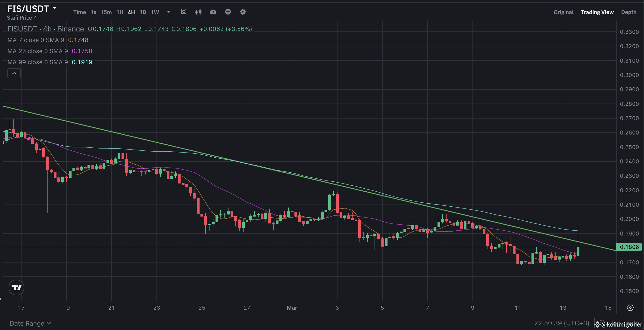Open the candlestick chart style icon
Image resolution: width=644 pixels, height=330 pixels.
(198, 12)
